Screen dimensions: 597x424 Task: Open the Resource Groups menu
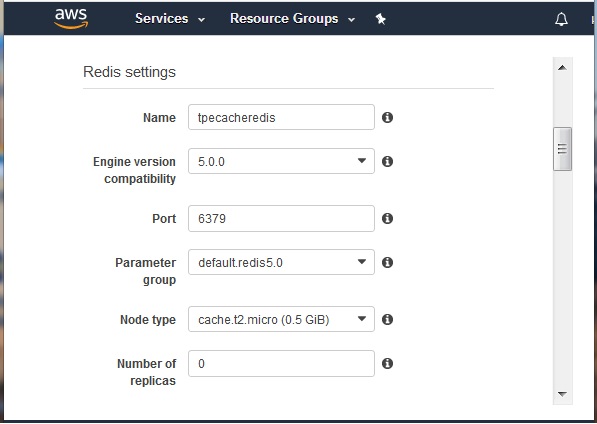pyautogui.click(x=292, y=19)
